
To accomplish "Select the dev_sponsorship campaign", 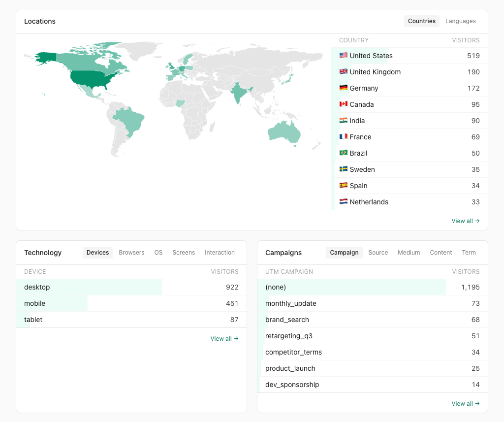I will tap(373, 385).
